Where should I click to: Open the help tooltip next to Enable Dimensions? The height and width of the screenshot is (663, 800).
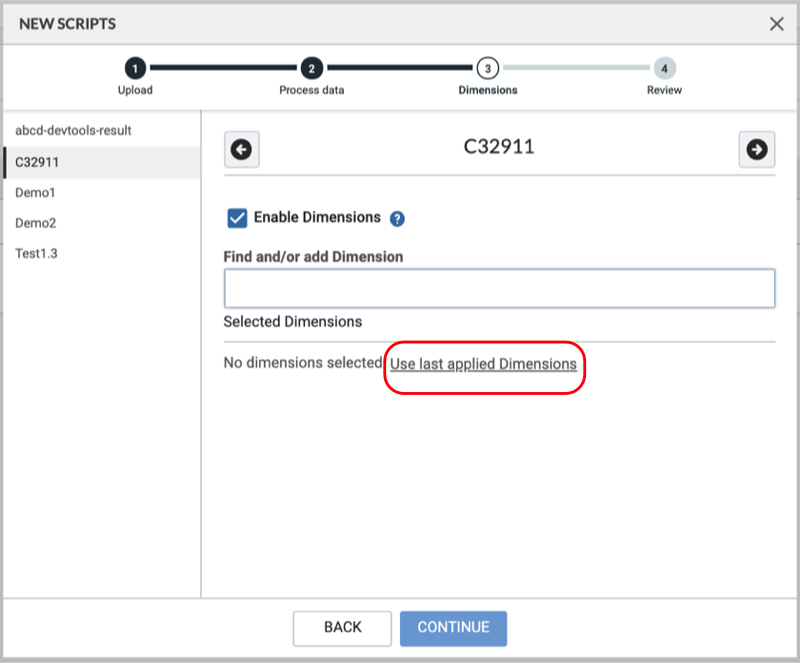397,218
